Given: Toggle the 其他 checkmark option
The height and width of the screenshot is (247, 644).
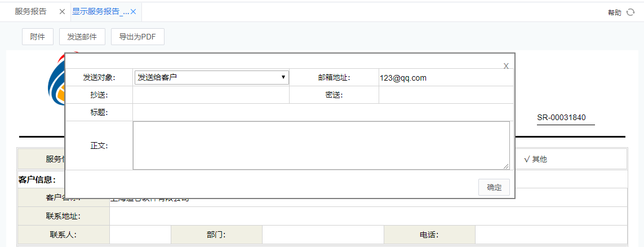Looking at the screenshot, I should tap(535, 160).
